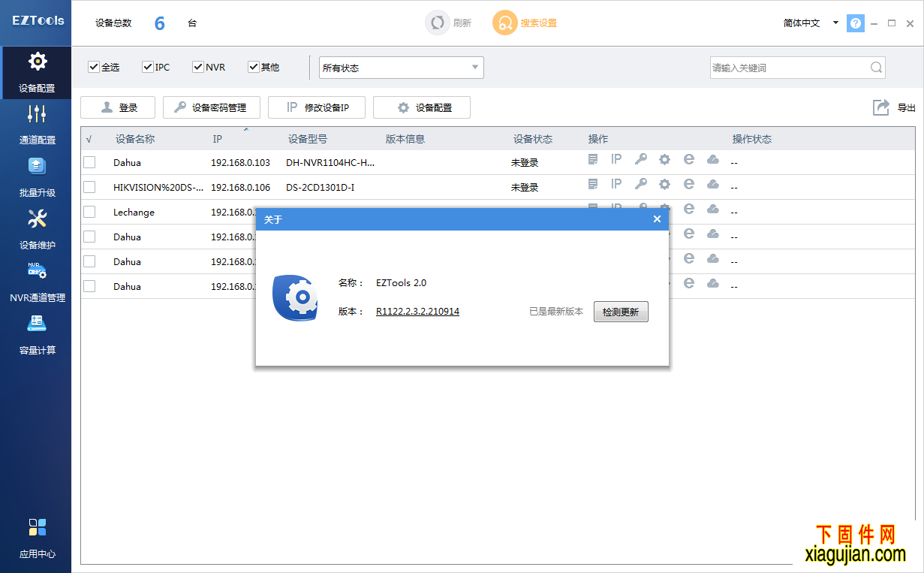Open 设备维护 tools in the sidebar
924x573 pixels.
coord(37,230)
